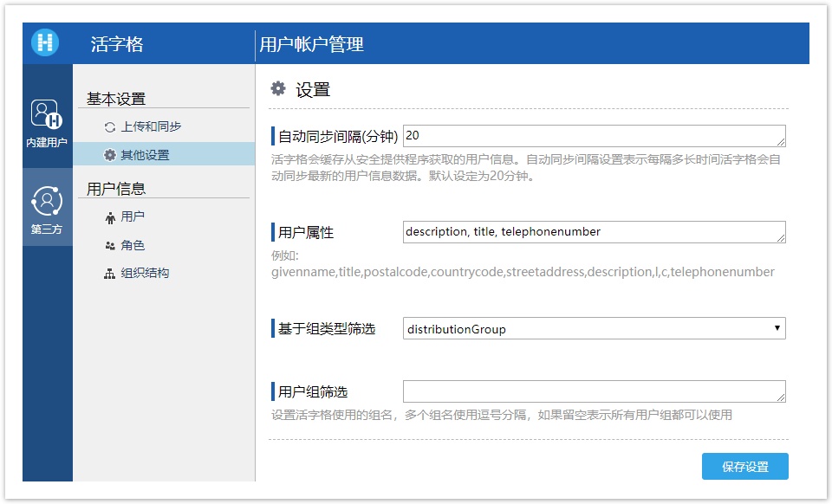Click the 设置 heading text

[313, 89]
